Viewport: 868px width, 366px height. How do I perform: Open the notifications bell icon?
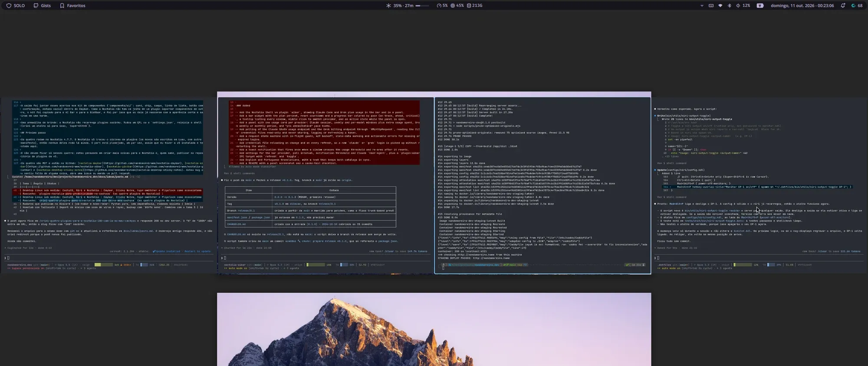click(843, 6)
